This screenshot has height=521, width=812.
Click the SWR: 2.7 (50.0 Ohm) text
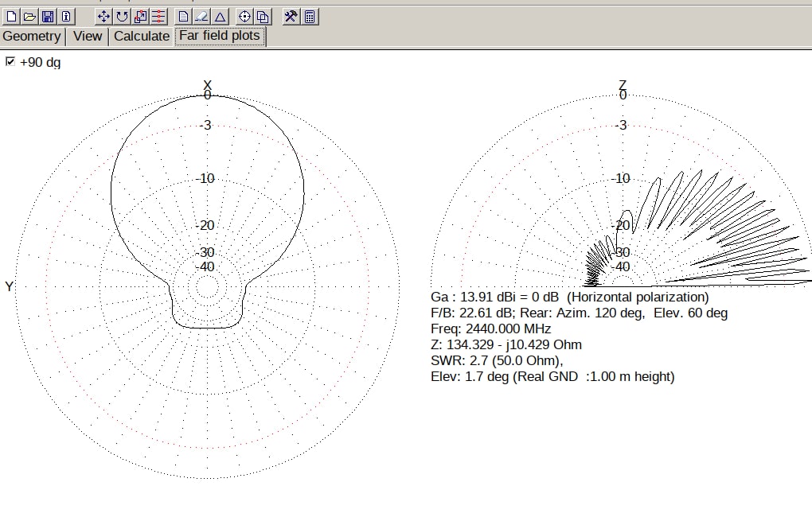[497, 360]
